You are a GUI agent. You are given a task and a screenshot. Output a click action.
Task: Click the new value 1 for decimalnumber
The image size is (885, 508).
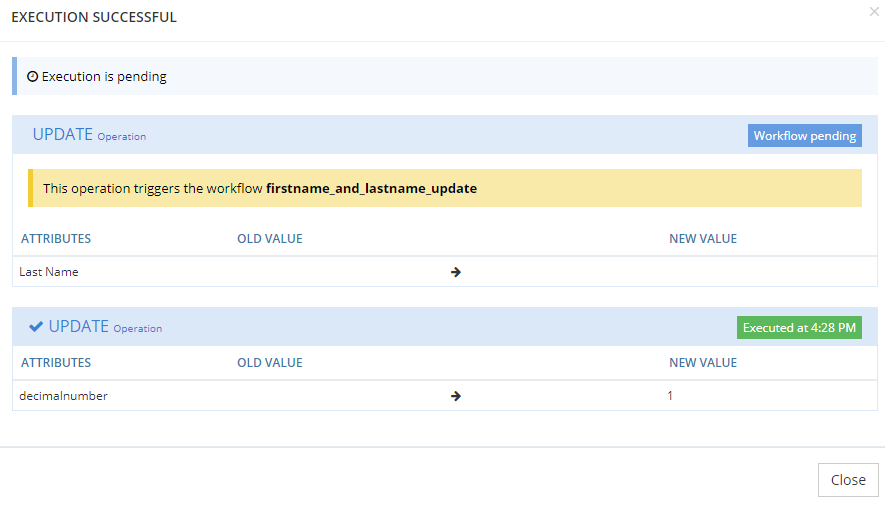click(671, 396)
